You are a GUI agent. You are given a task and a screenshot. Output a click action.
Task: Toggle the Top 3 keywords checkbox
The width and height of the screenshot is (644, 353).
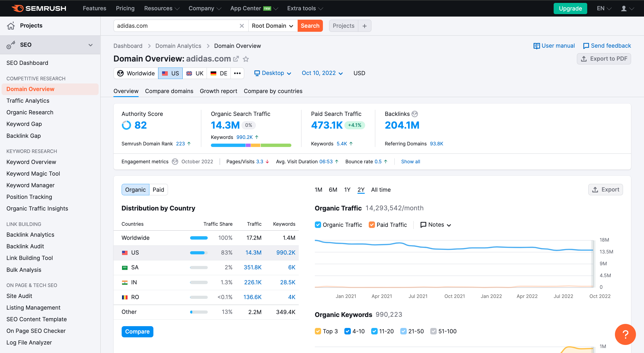tap(318, 331)
